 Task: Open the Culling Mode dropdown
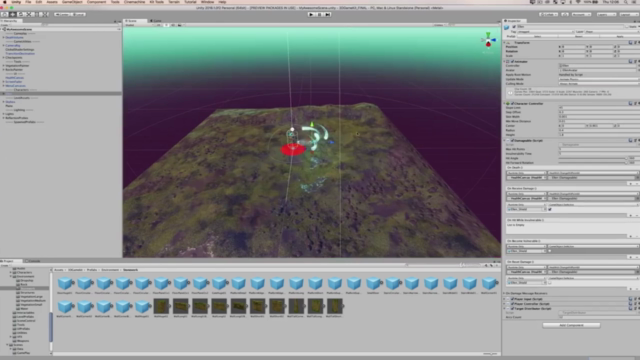click(x=598, y=84)
